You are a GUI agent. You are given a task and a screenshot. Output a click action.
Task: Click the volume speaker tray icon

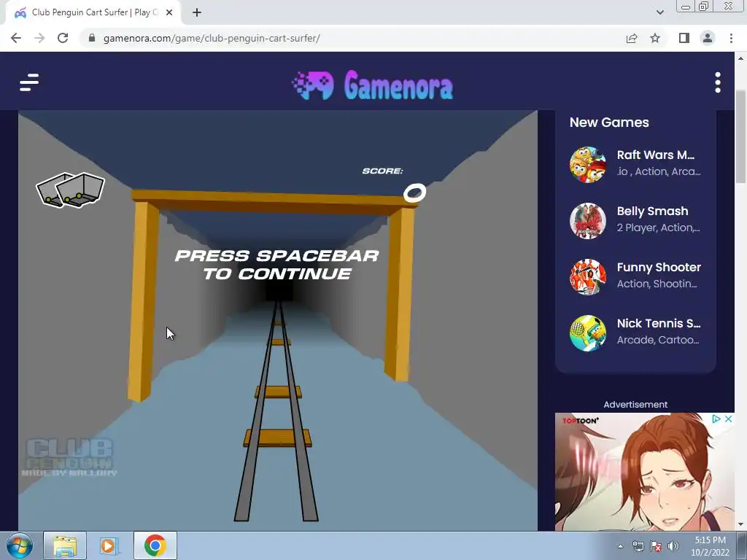tap(673, 546)
